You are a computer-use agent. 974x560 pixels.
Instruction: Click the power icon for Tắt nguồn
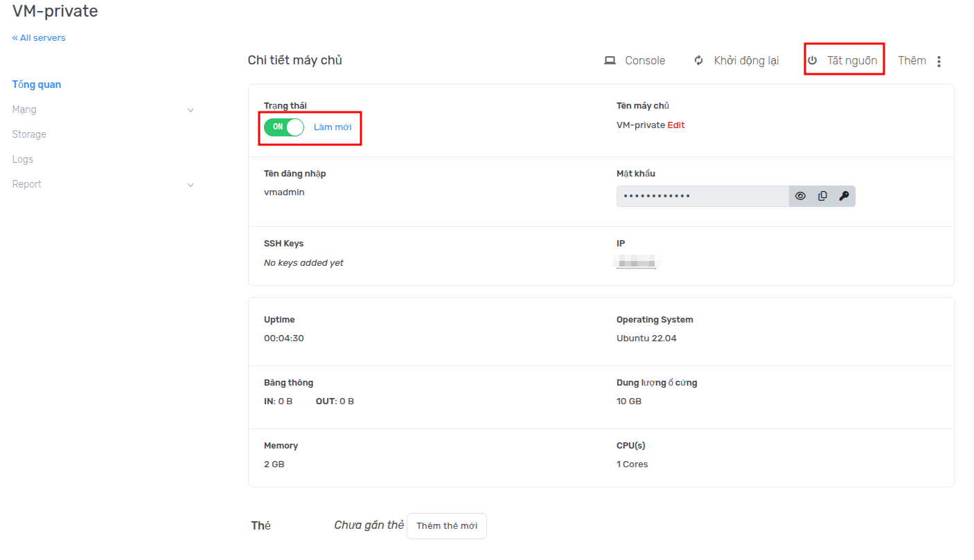click(x=813, y=61)
